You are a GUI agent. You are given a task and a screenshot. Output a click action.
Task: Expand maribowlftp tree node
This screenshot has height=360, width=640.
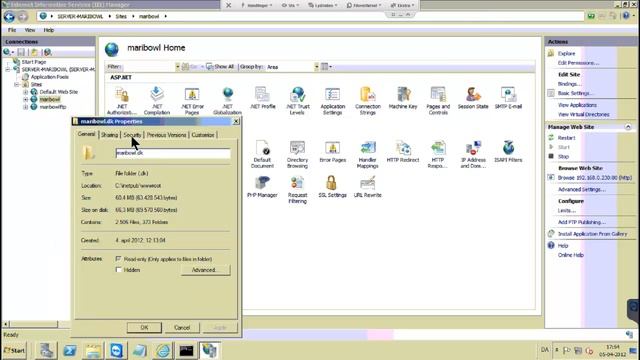(25, 107)
